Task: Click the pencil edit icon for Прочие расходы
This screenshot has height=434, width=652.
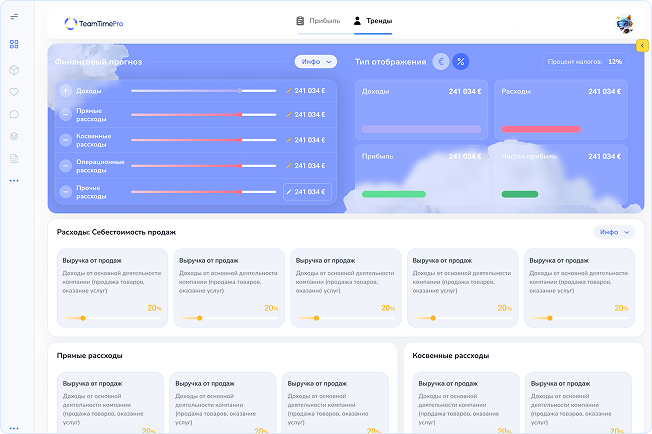Action: click(289, 190)
